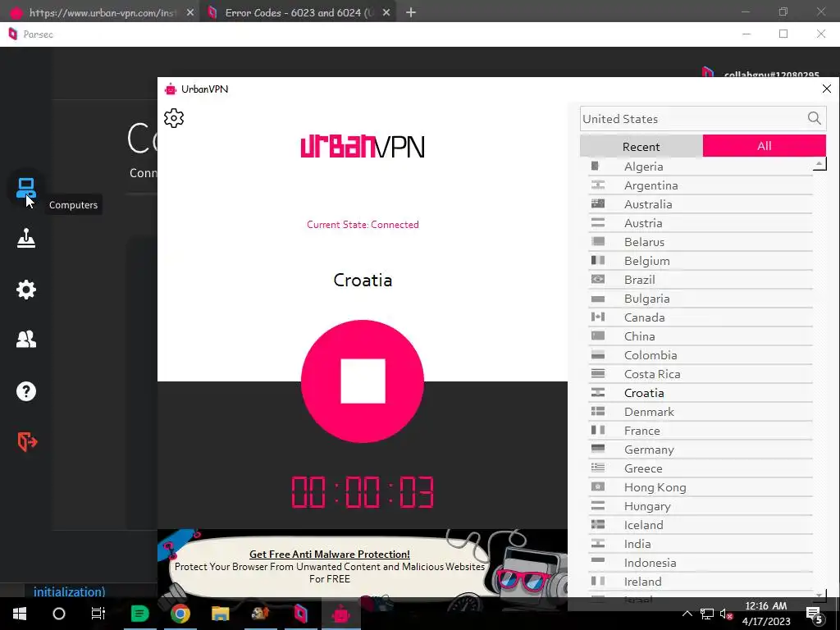Viewport: 840px width, 630px height.
Task: Select Hungary from the country list
Action: click(x=701, y=505)
